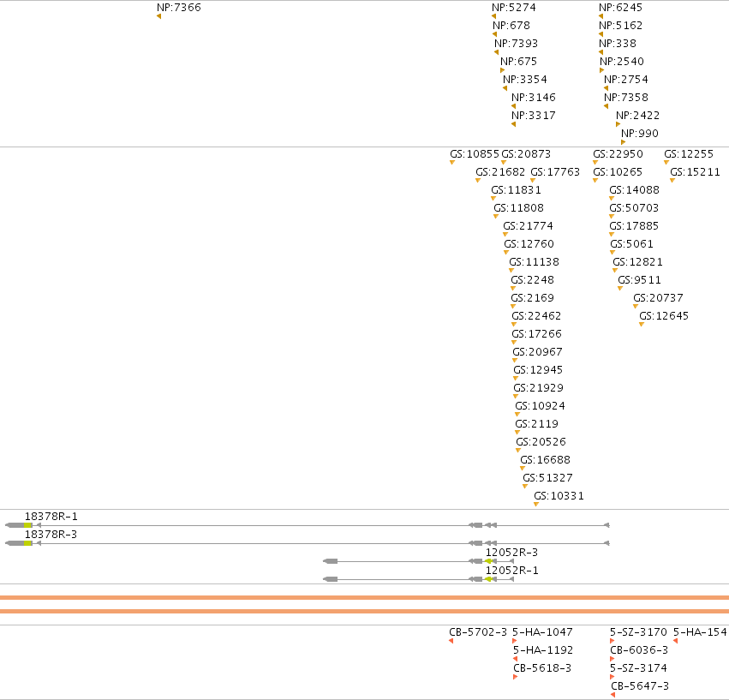Select GS:50703 feature
Image resolution: width=729 pixels, height=700 pixels.
coord(634,208)
